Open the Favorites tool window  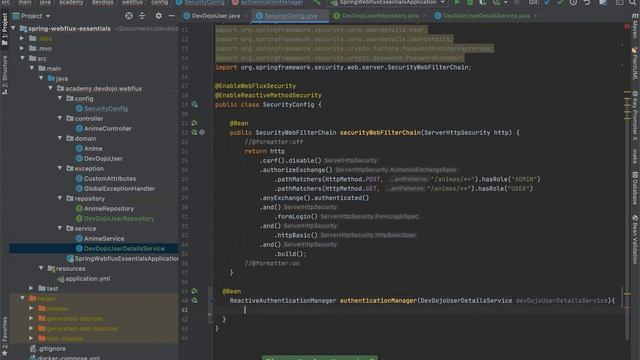4,336
